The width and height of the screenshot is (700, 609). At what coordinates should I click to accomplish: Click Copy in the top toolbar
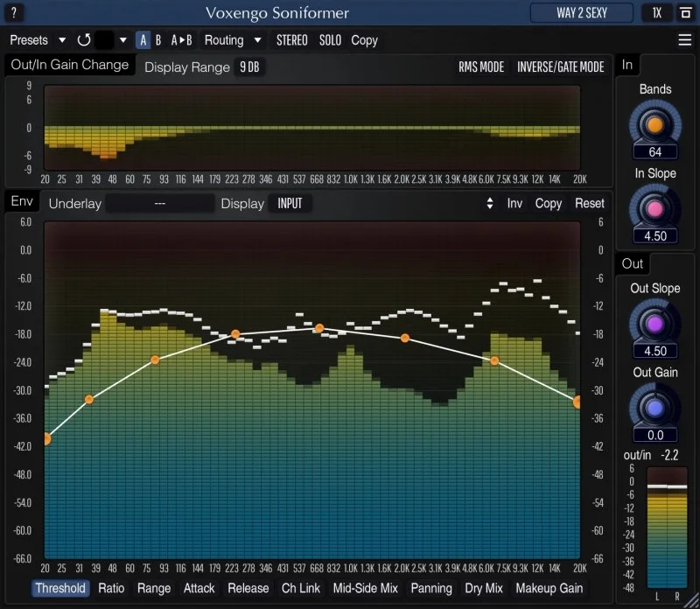tap(364, 40)
